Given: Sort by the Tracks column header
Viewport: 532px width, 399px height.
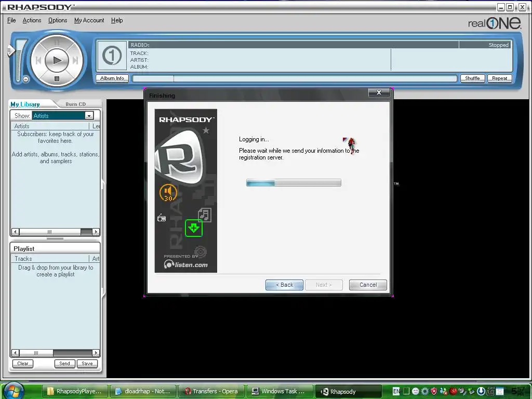Looking at the screenshot, I should coord(50,259).
